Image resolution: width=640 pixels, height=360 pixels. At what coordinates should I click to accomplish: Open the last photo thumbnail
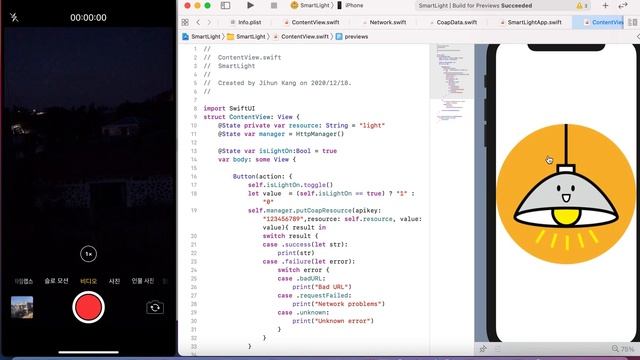tap(22, 307)
